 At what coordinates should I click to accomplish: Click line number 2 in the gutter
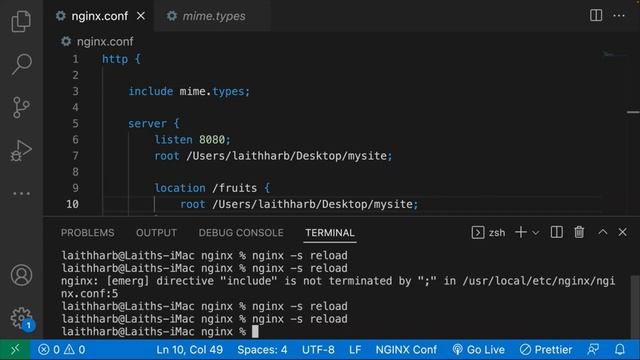pos(75,75)
